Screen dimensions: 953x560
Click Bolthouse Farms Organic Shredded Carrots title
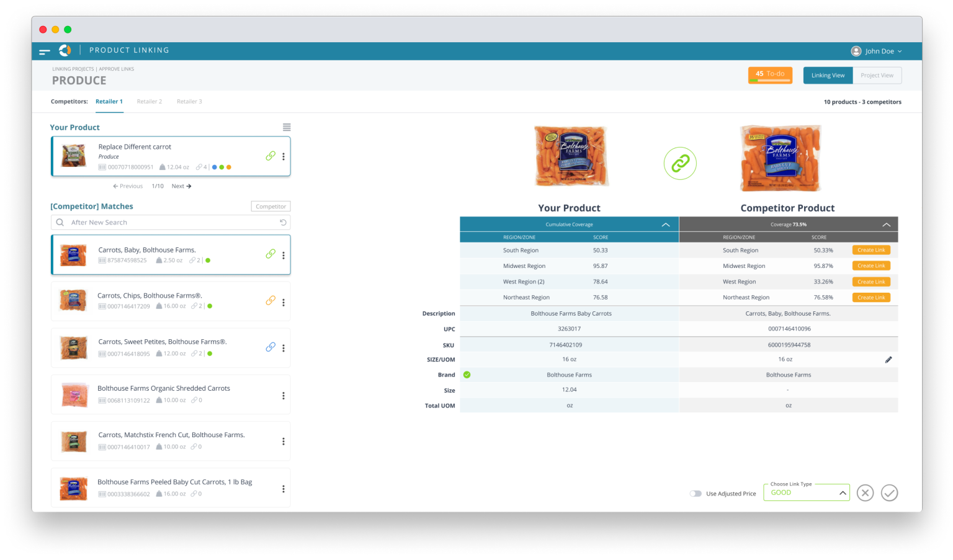click(164, 388)
